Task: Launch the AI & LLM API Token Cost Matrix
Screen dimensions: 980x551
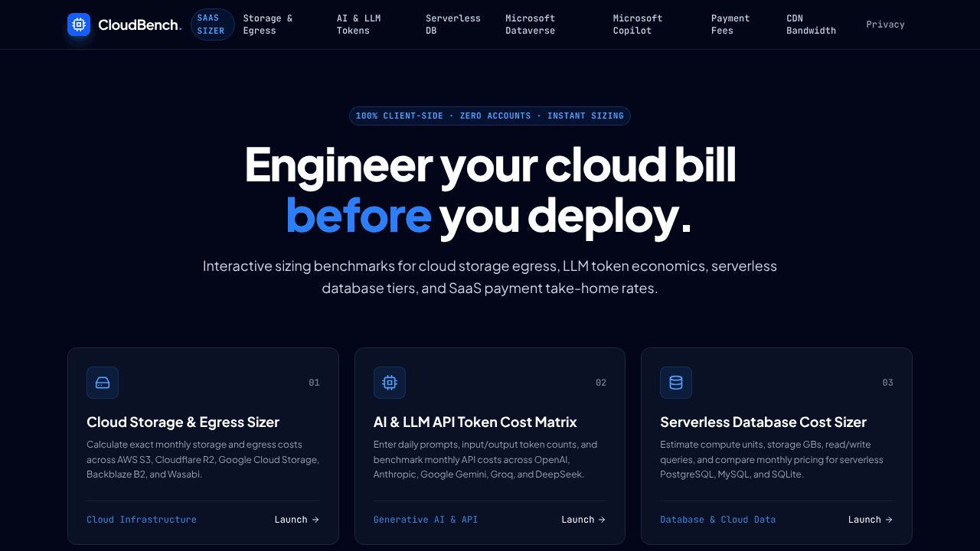Action: point(583,520)
